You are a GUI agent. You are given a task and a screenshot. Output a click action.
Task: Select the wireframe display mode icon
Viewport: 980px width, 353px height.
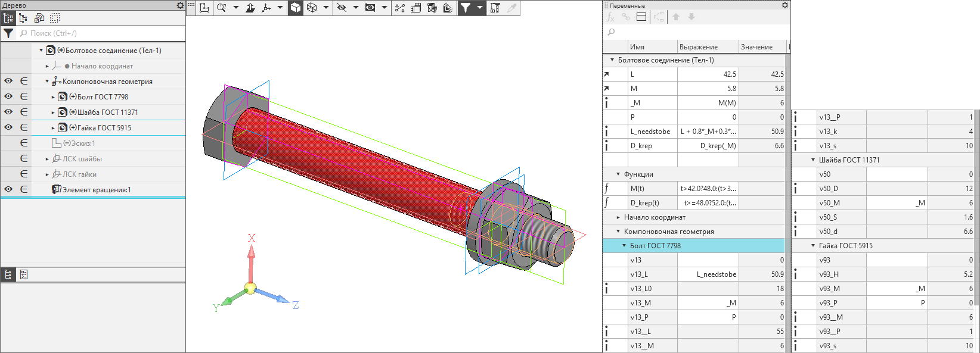[312, 8]
